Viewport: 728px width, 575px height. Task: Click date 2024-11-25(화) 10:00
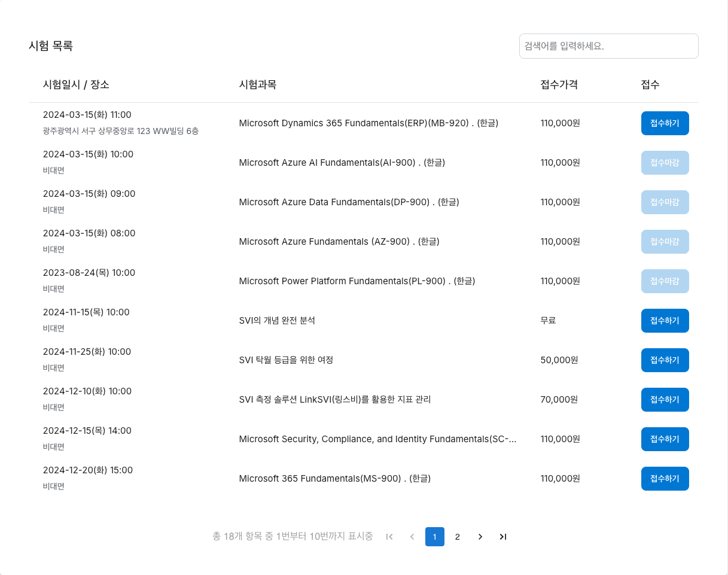point(87,352)
